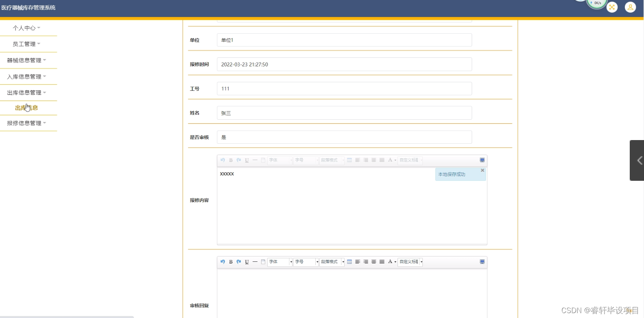Click the blank document icon in 审核回复 toolbar
This screenshot has width=644, height=318.
point(263,262)
